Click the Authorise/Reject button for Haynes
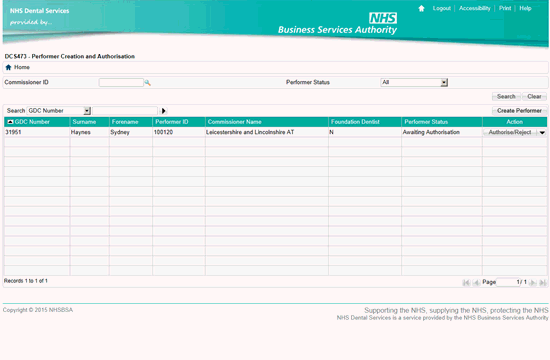550x360 pixels. pos(510,133)
